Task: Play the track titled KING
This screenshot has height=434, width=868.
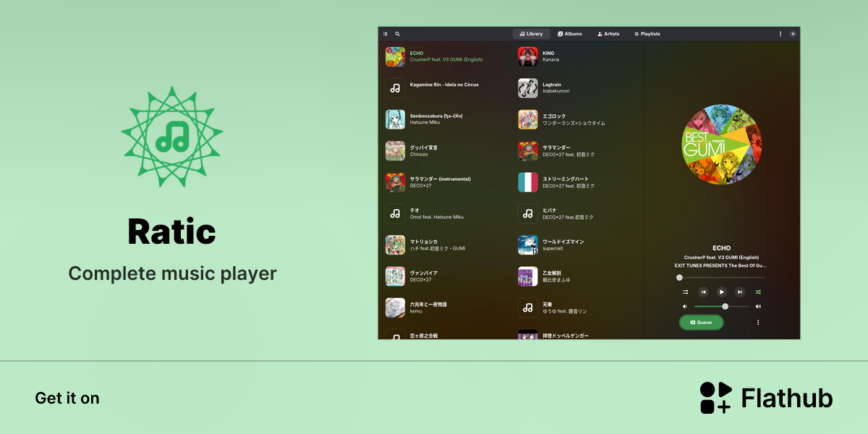Action: click(x=548, y=54)
